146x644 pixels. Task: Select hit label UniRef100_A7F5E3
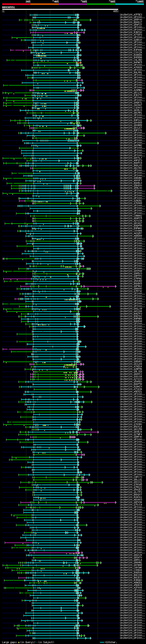[131, 15]
